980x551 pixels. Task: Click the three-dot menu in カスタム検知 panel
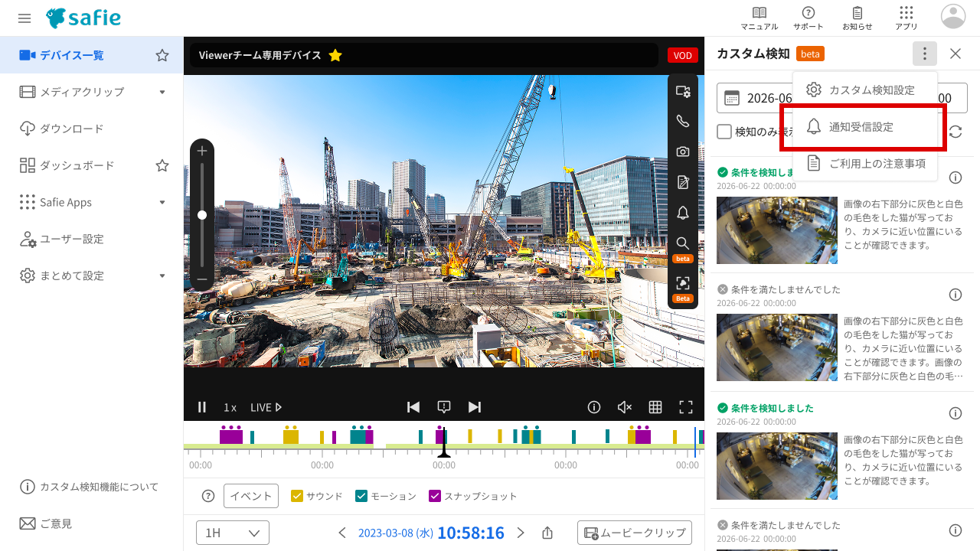925,54
